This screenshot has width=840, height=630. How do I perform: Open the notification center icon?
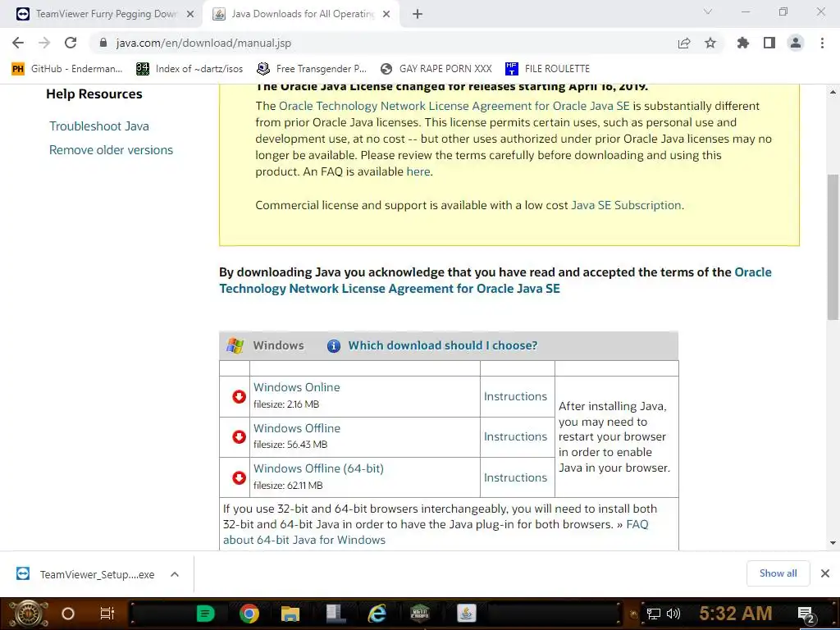[x=806, y=615]
